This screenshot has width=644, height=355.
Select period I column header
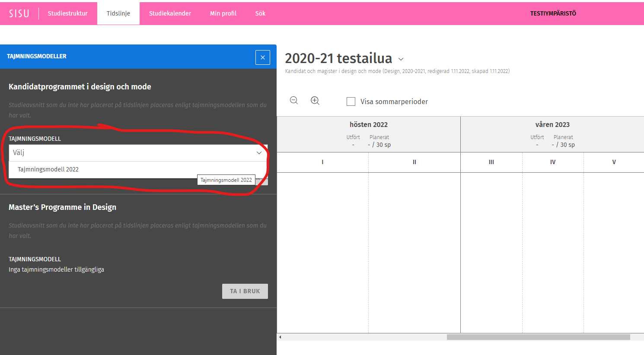322,162
